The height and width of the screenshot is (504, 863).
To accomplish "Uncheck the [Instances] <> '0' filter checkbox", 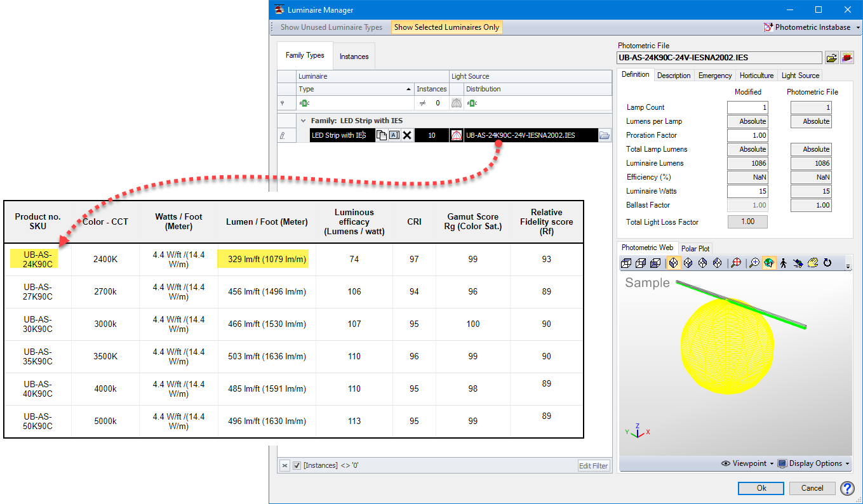I will [x=296, y=465].
